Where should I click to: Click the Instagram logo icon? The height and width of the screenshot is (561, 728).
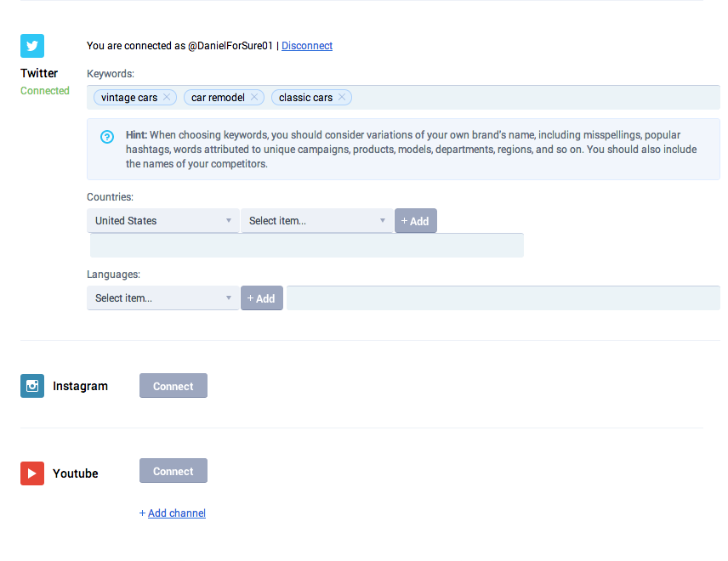pos(31,385)
